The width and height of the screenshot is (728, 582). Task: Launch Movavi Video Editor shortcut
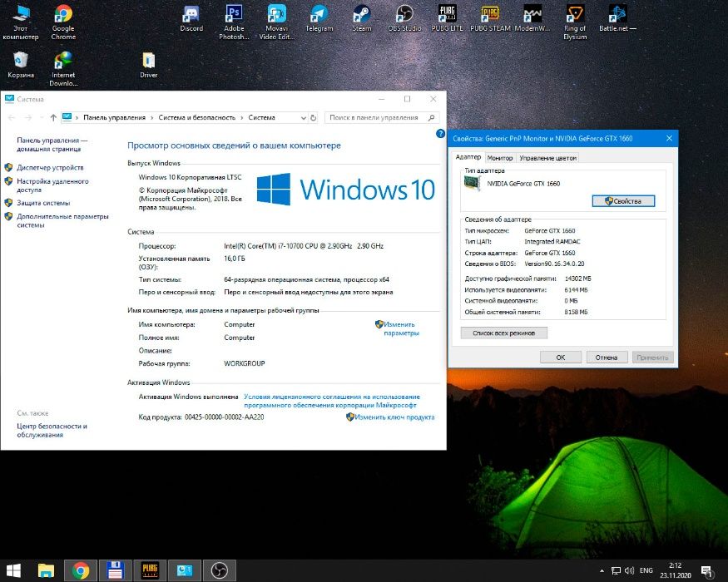(276, 22)
